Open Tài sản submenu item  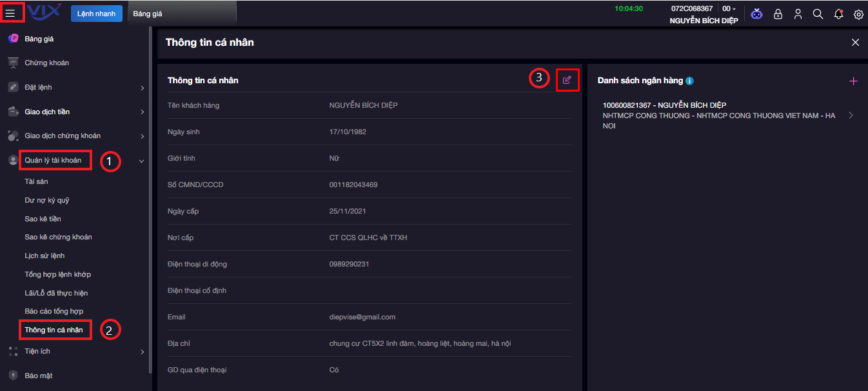pos(36,181)
